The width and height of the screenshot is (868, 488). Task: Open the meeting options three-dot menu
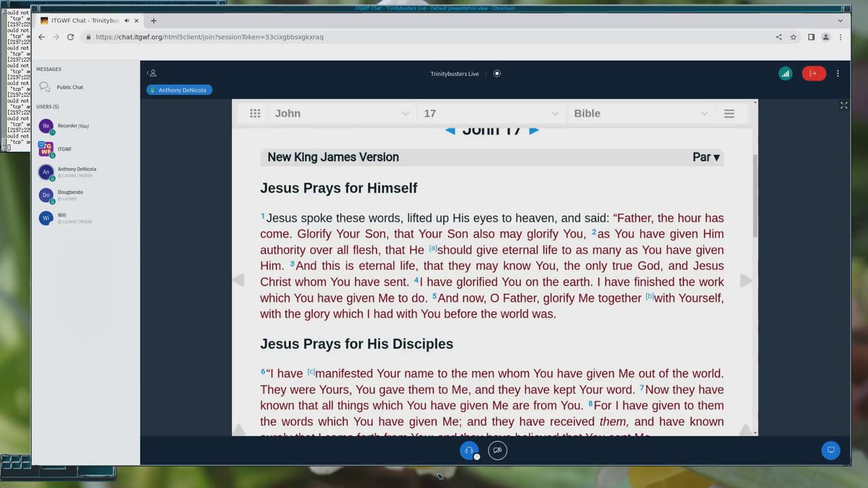(x=838, y=74)
